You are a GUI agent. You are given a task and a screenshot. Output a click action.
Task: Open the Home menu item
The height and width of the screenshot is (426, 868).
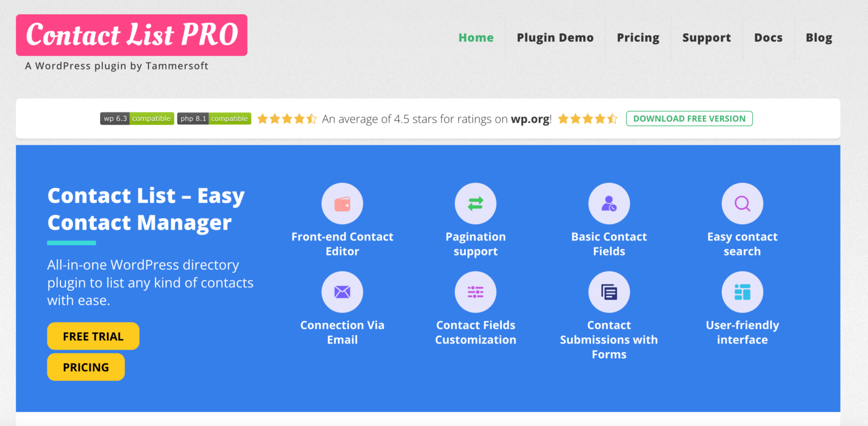(476, 38)
